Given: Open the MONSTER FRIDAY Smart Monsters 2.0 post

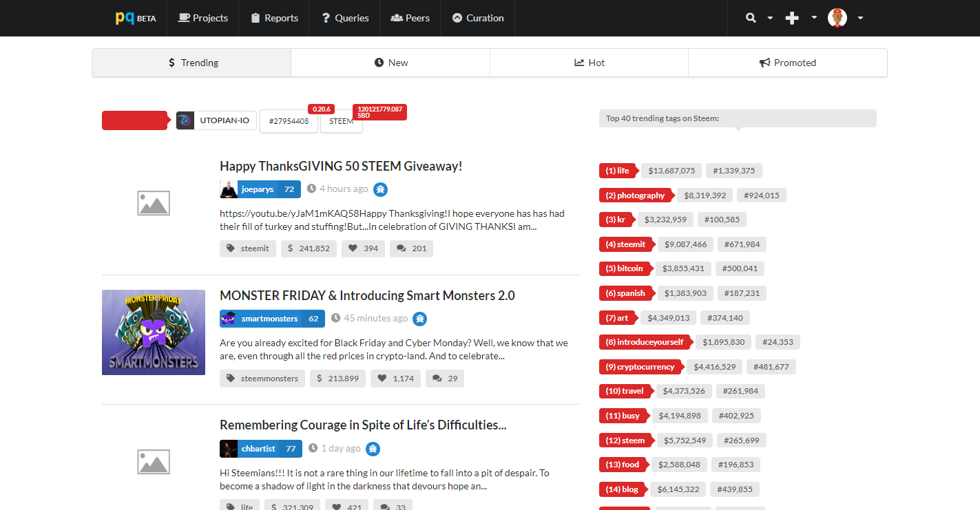Looking at the screenshot, I should [x=367, y=295].
